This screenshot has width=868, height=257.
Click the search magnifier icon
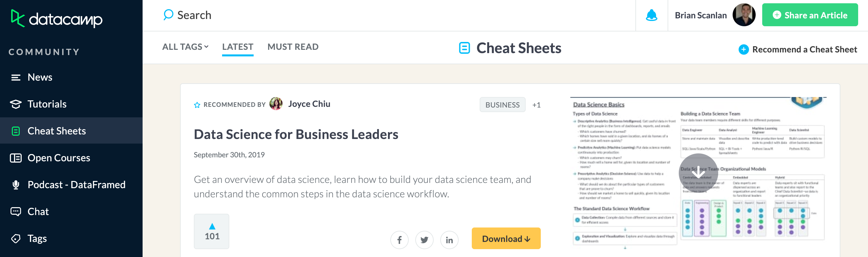168,15
